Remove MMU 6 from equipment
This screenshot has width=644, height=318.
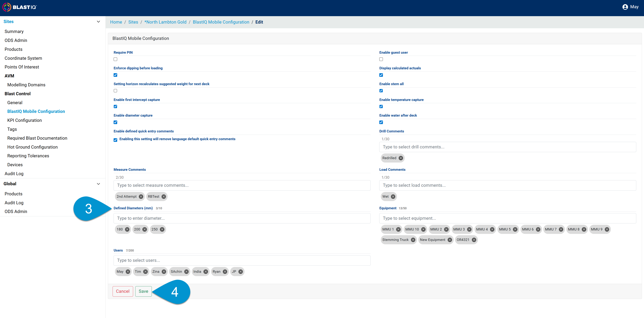(x=538, y=229)
